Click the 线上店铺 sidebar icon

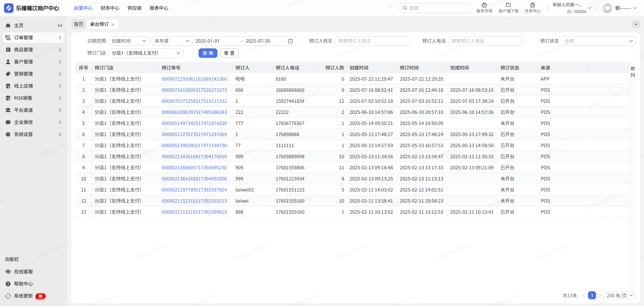click(8, 86)
